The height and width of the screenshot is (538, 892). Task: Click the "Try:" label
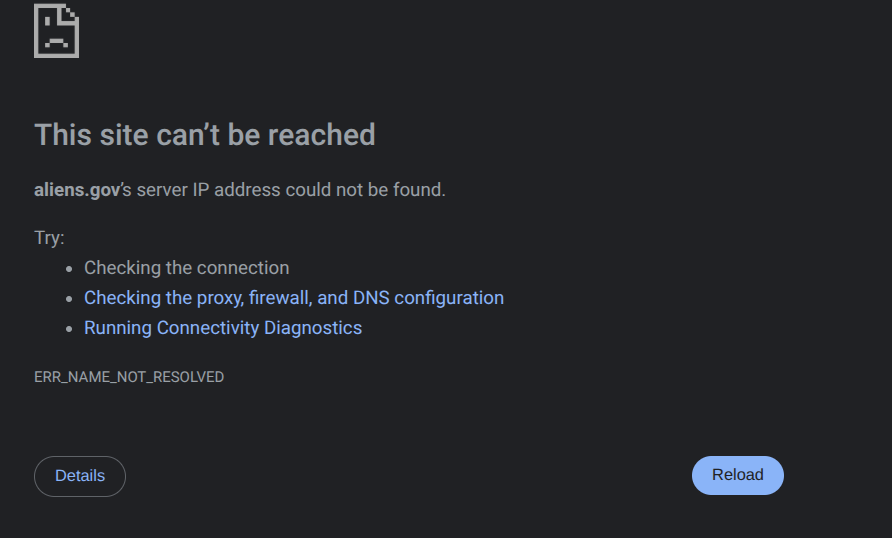pyautogui.click(x=49, y=238)
